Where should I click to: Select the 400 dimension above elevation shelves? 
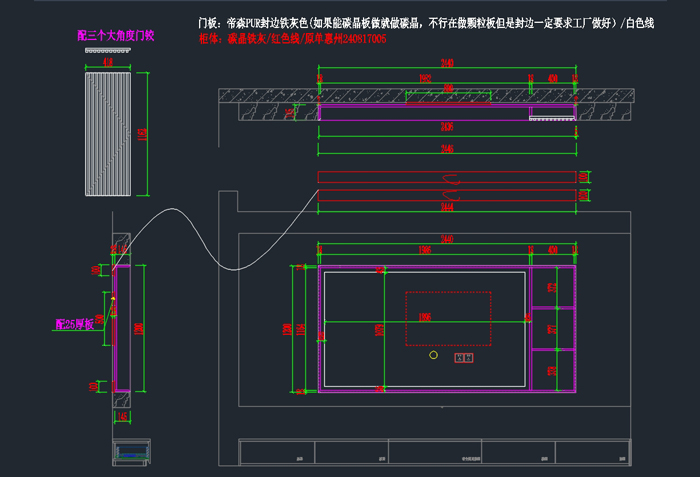[553, 250]
